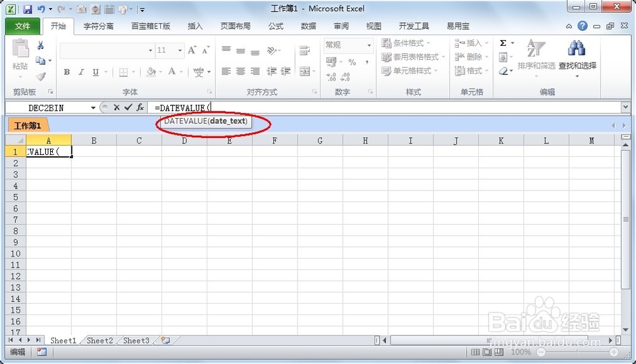Select the Sheet3 worksheet tab
The width and height of the screenshot is (636, 364).
click(x=136, y=340)
